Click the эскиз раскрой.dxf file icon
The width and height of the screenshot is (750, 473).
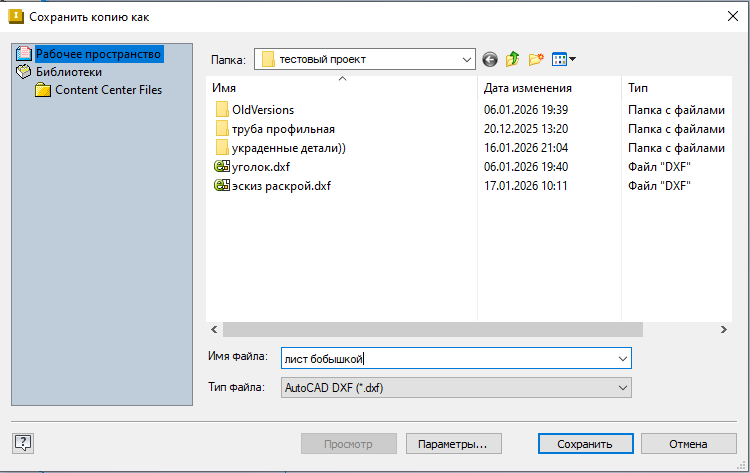coord(222,186)
